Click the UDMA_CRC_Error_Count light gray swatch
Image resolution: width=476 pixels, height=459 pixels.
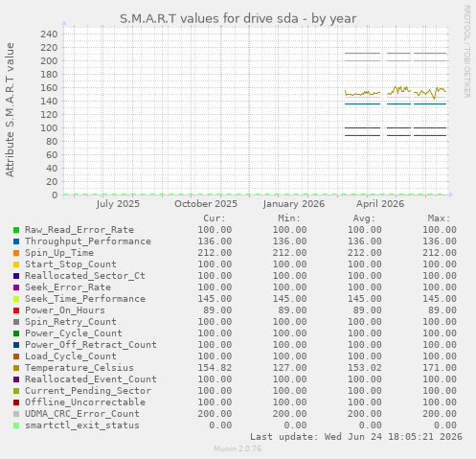point(16,414)
